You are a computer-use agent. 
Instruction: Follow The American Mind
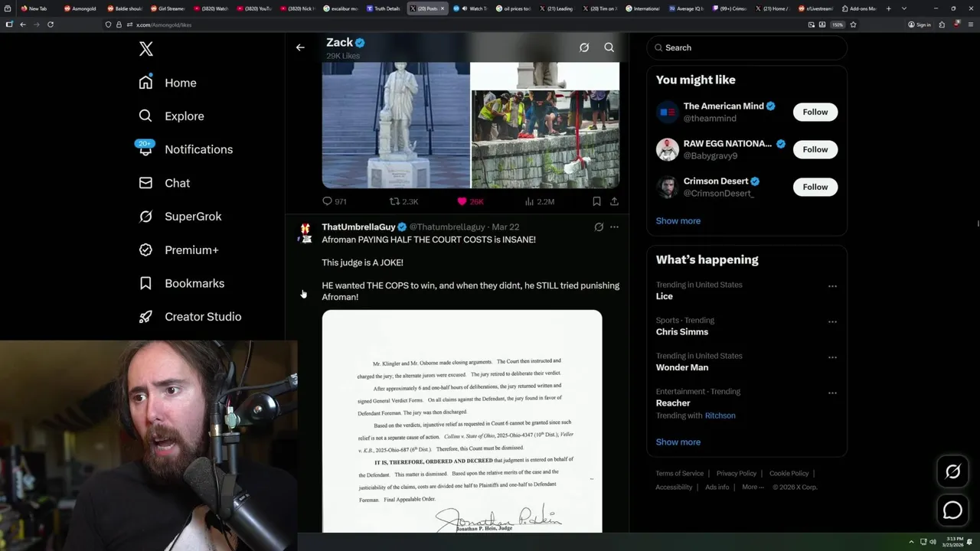click(815, 112)
